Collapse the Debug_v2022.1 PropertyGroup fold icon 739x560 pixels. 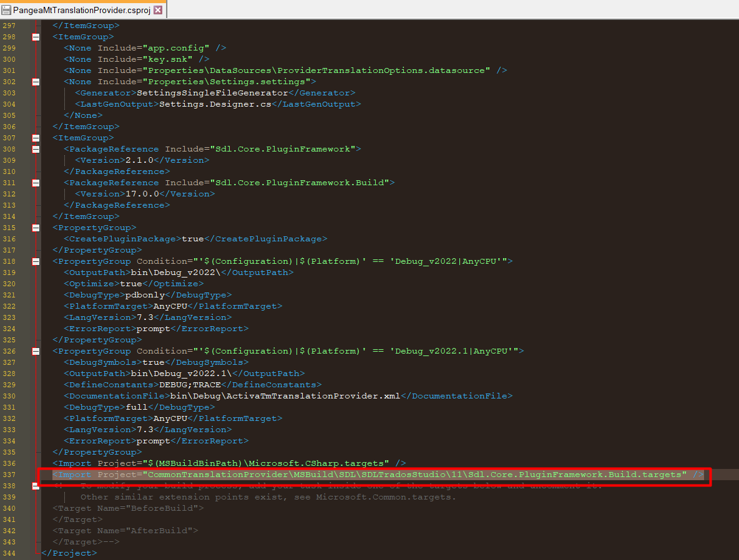36,350
